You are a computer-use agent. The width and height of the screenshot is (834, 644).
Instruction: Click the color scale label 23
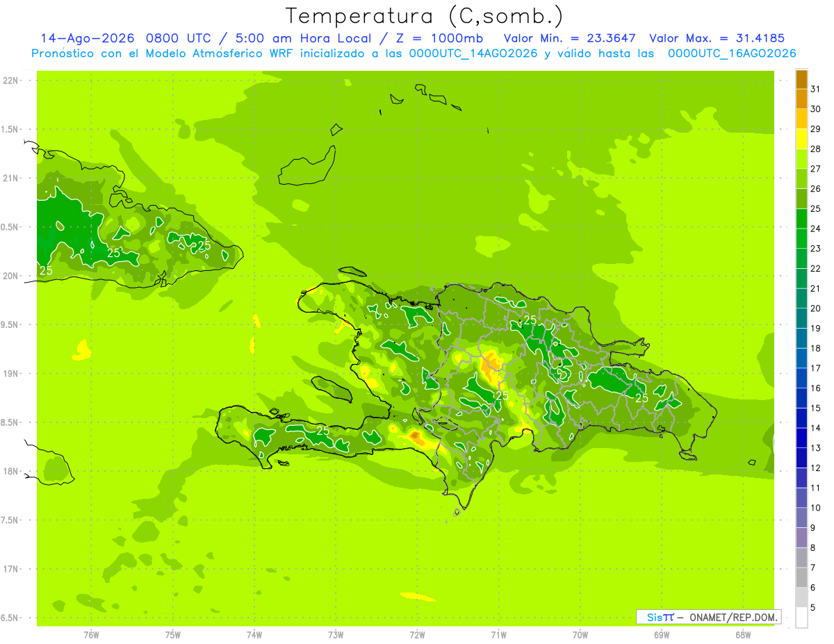point(816,249)
